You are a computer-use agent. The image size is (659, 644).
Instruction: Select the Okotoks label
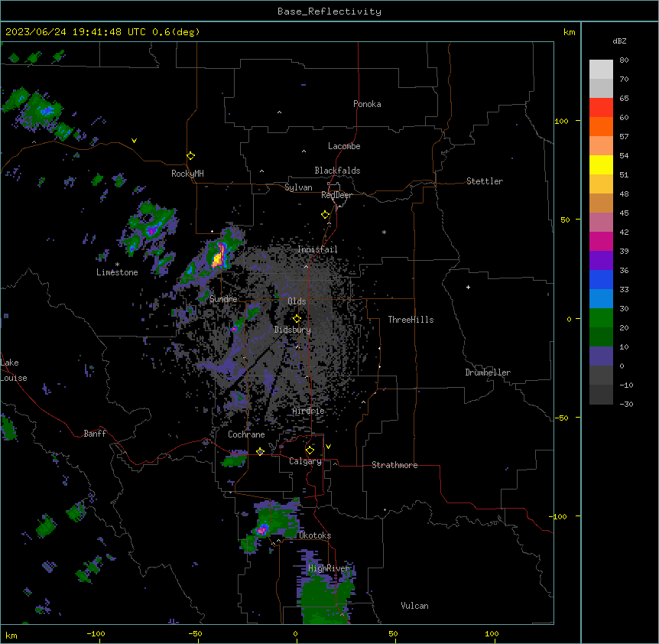point(315,535)
